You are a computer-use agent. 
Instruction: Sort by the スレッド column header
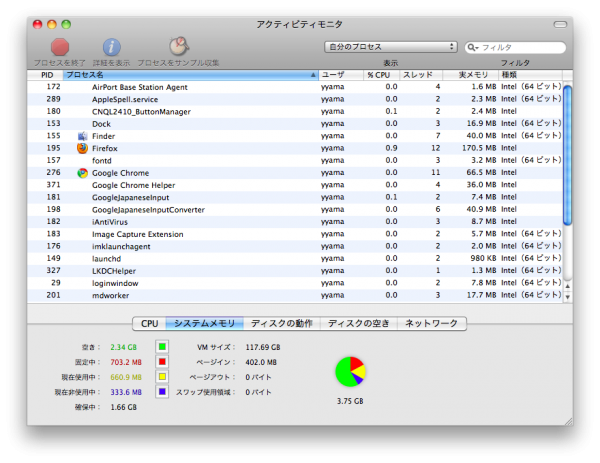(x=421, y=75)
